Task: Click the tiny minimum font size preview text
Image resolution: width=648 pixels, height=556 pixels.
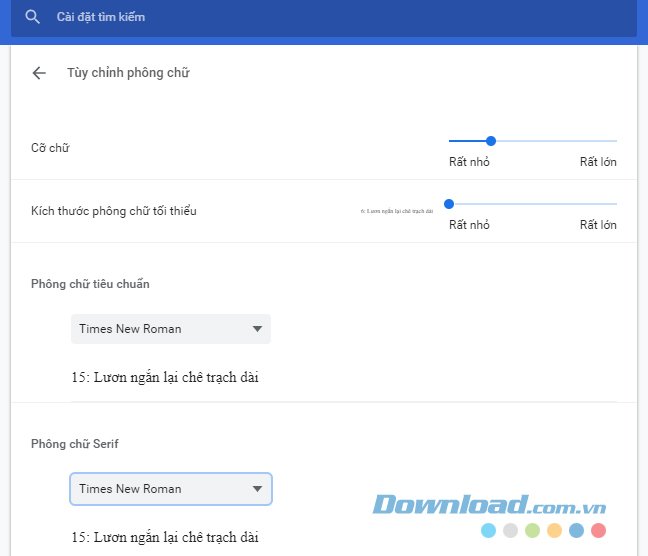Action: pyautogui.click(x=397, y=211)
